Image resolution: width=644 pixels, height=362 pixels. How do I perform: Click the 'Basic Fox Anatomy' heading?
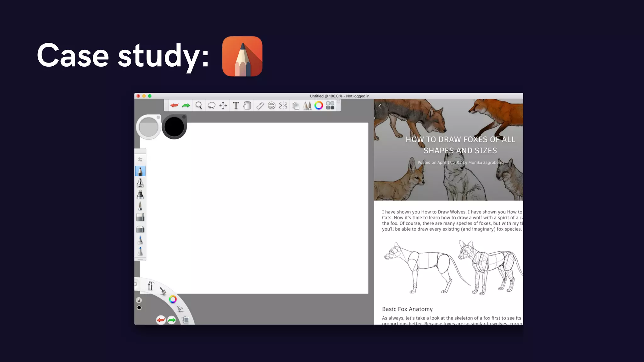tap(407, 309)
